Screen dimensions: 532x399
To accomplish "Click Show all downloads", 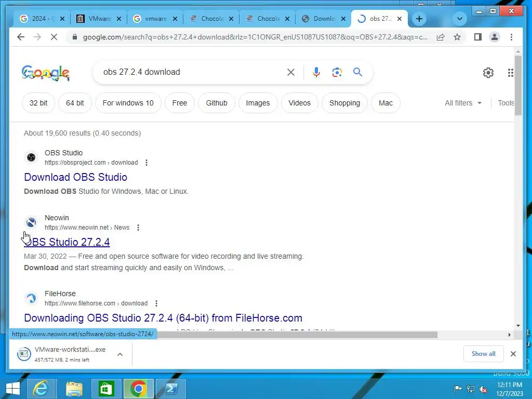I will pos(483,354).
